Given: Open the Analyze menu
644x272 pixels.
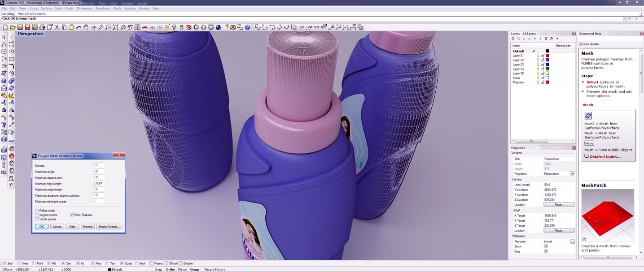Looking at the screenshot, I should point(130,8).
